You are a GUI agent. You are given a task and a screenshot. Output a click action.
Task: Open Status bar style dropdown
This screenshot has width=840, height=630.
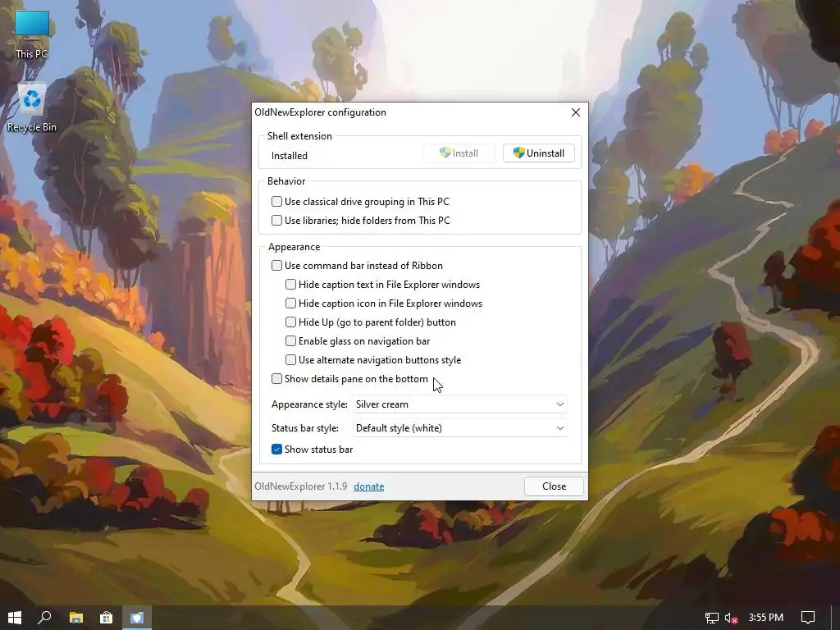pyautogui.click(x=459, y=428)
